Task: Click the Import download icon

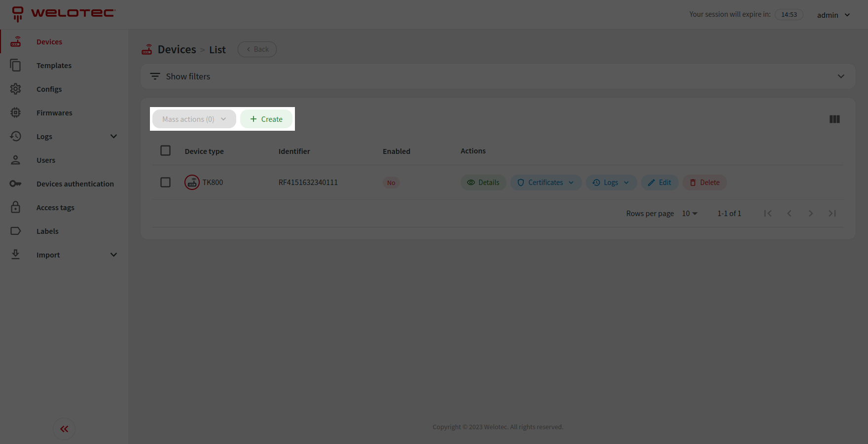Action: (16, 255)
